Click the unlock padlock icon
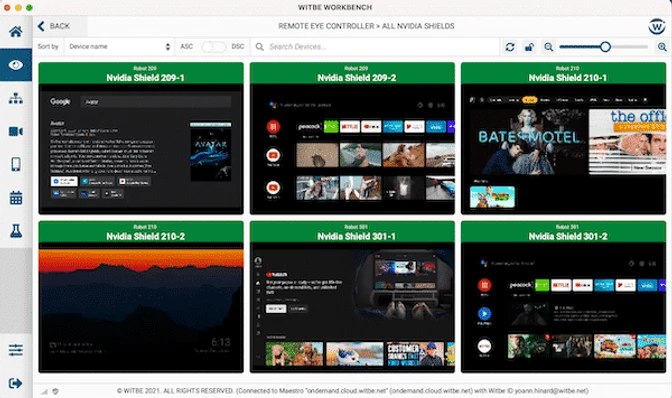This screenshot has width=672, height=398. click(529, 47)
